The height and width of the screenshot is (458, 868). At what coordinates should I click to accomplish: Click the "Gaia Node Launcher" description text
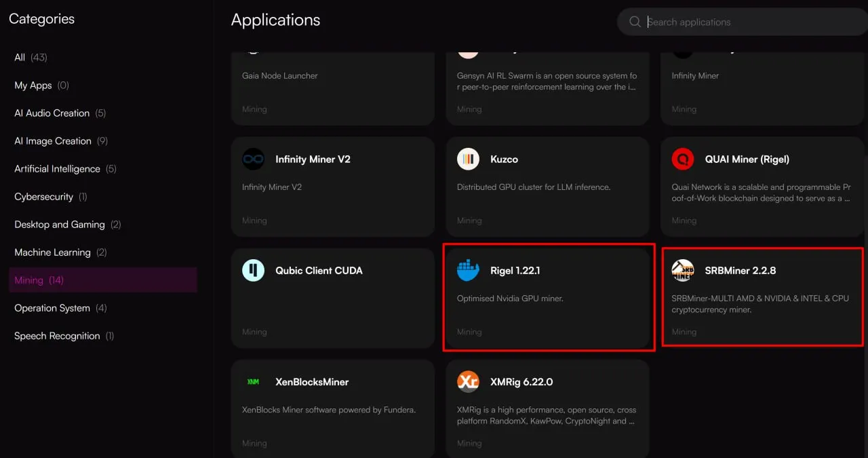[x=280, y=76]
